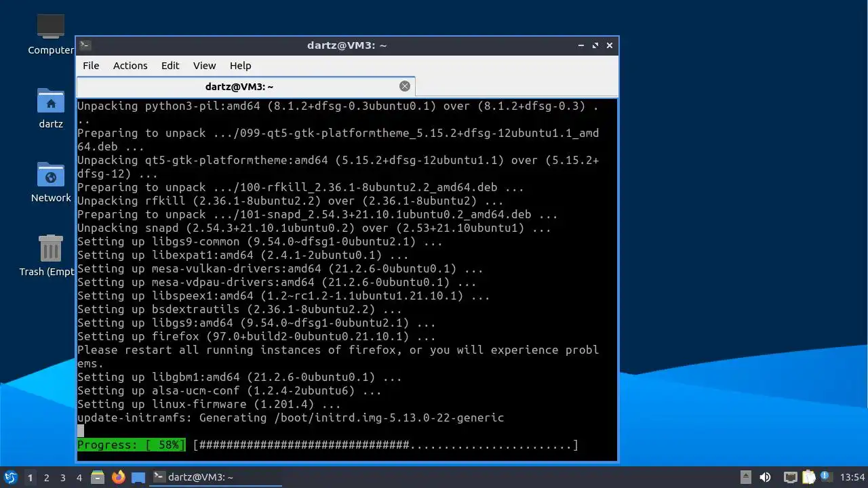Open the removable media eject icon
Viewport: 868px width, 488px height.
click(x=745, y=477)
